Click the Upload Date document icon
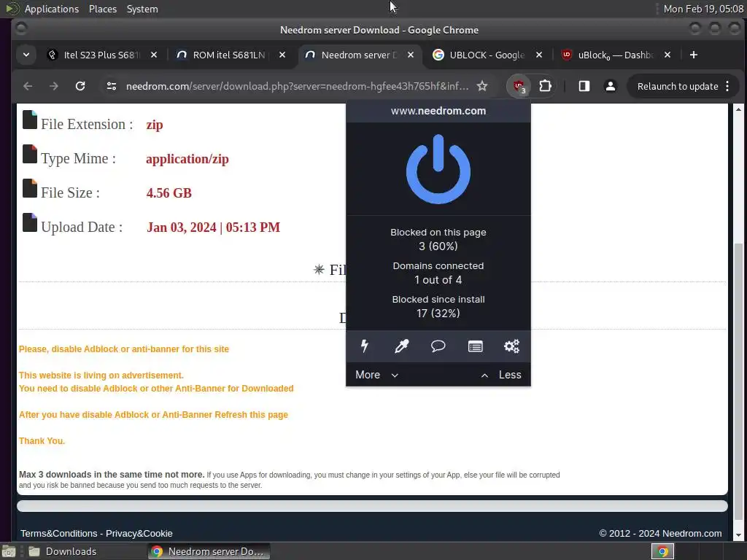The height and width of the screenshot is (560, 747). coord(29,222)
